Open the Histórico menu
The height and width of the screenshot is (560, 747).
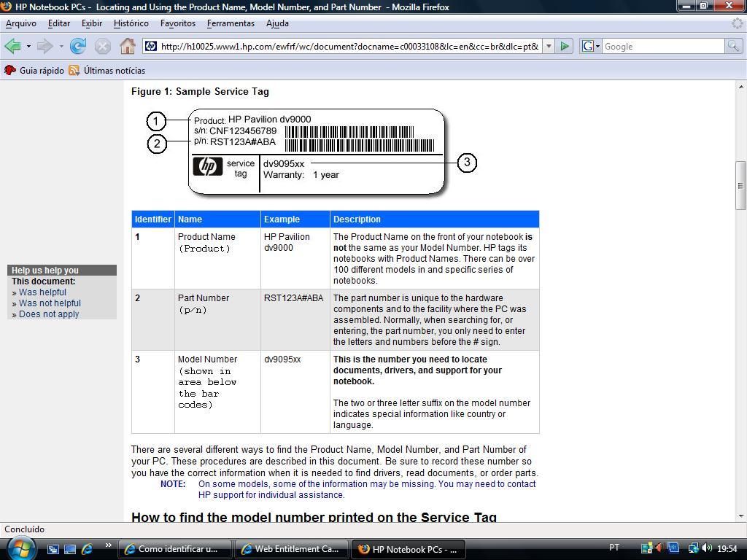coord(131,23)
